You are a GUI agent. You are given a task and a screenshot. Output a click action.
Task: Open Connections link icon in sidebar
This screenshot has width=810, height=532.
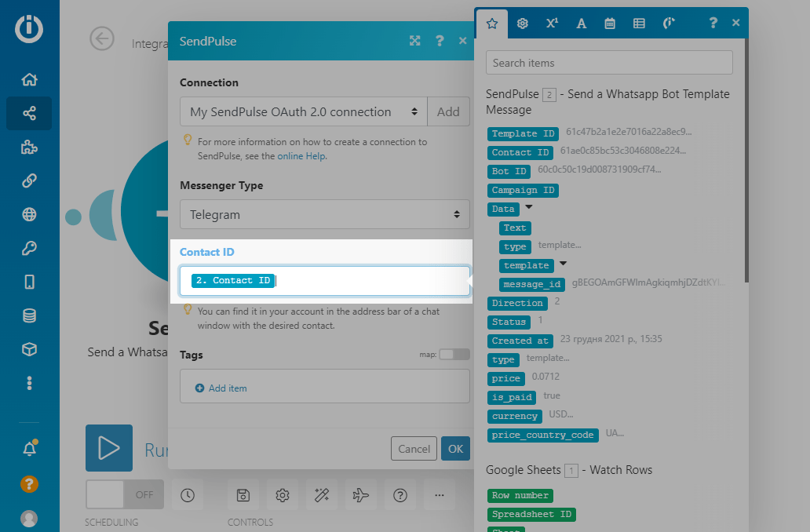[x=30, y=180]
